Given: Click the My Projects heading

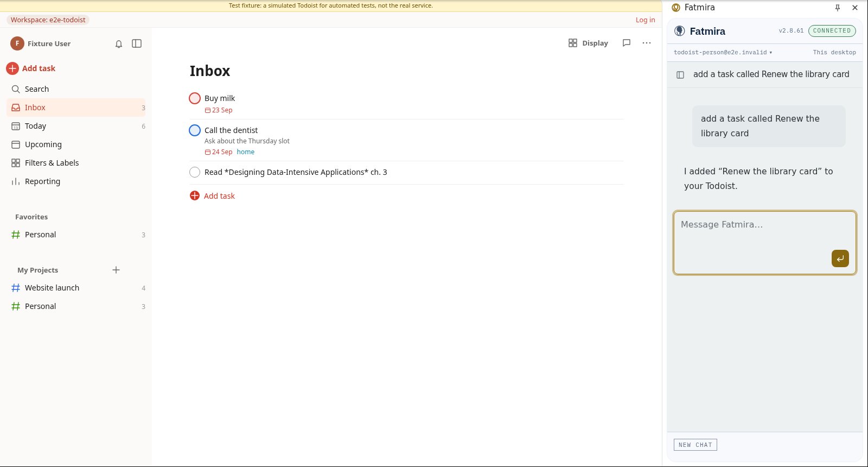Looking at the screenshot, I should coord(37,270).
